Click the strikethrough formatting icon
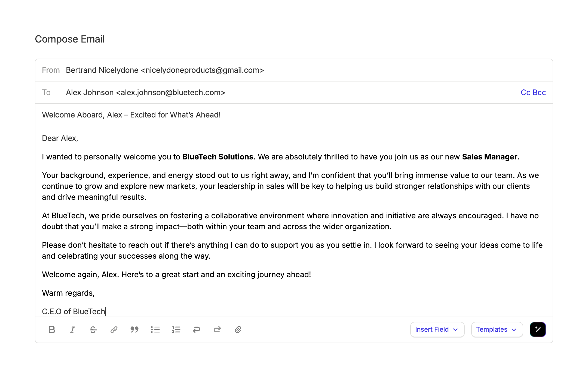 tap(93, 330)
